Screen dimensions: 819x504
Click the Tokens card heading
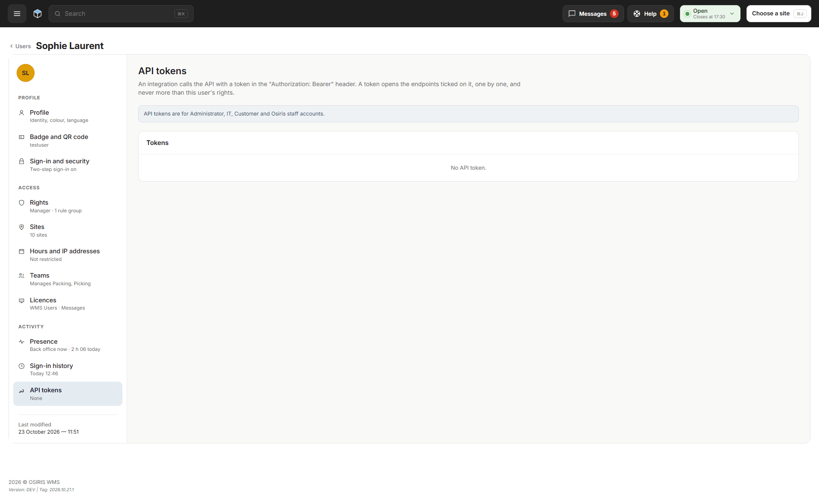tap(157, 143)
